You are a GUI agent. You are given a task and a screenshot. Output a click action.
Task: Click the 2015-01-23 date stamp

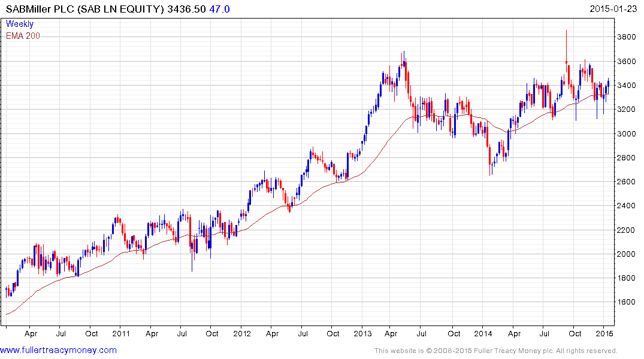tap(613, 8)
